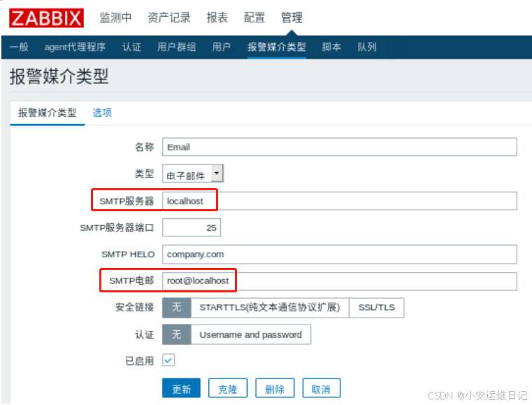Click the 删除 button
This screenshot has height=405, width=532.
275,388
